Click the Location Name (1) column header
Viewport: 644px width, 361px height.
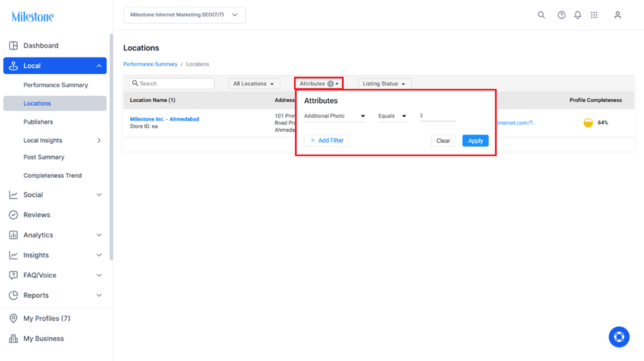152,100
